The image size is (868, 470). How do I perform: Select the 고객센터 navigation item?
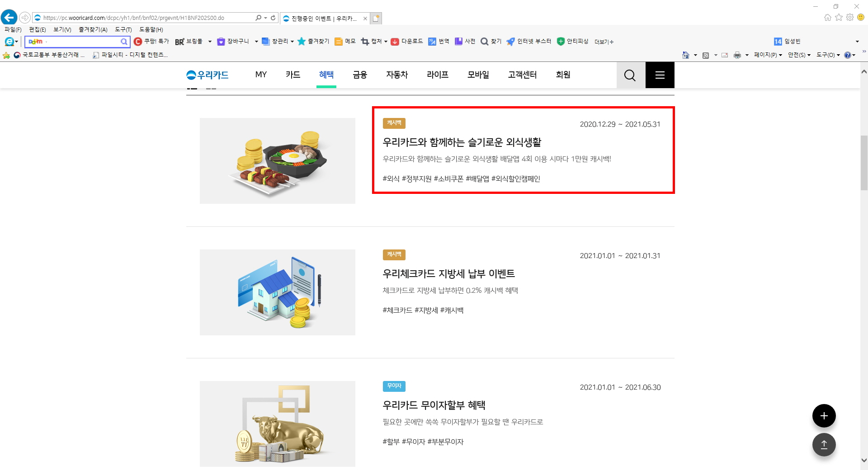coord(522,75)
